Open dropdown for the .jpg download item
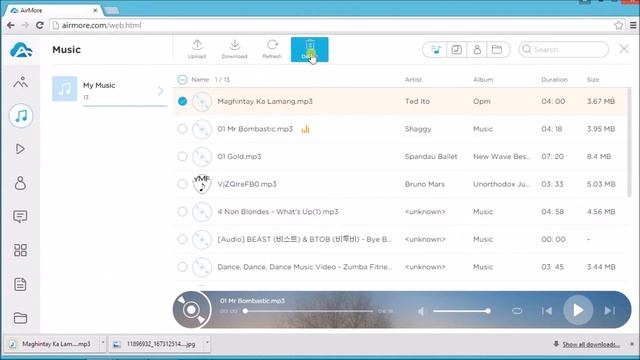This screenshot has height=360, width=640. [x=207, y=343]
